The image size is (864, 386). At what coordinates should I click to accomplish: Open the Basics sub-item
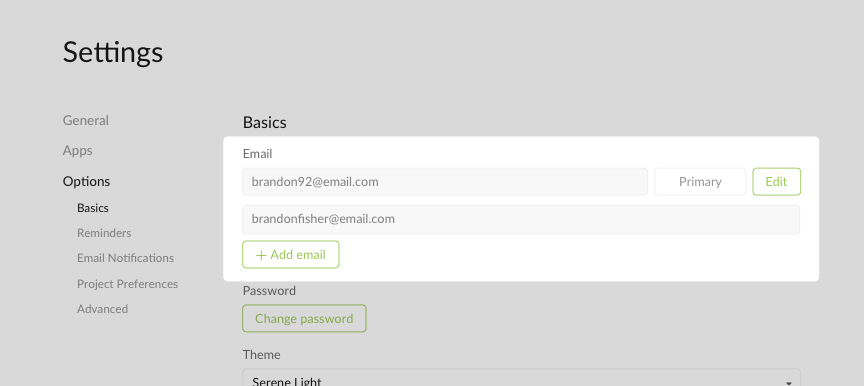pyautogui.click(x=93, y=208)
